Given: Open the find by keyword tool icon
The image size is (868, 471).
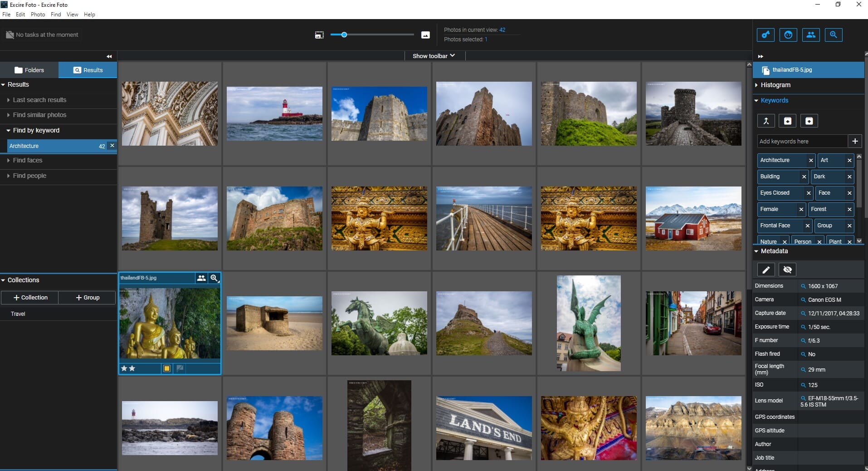Looking at the screenshot, I should (x=766, y=35).
